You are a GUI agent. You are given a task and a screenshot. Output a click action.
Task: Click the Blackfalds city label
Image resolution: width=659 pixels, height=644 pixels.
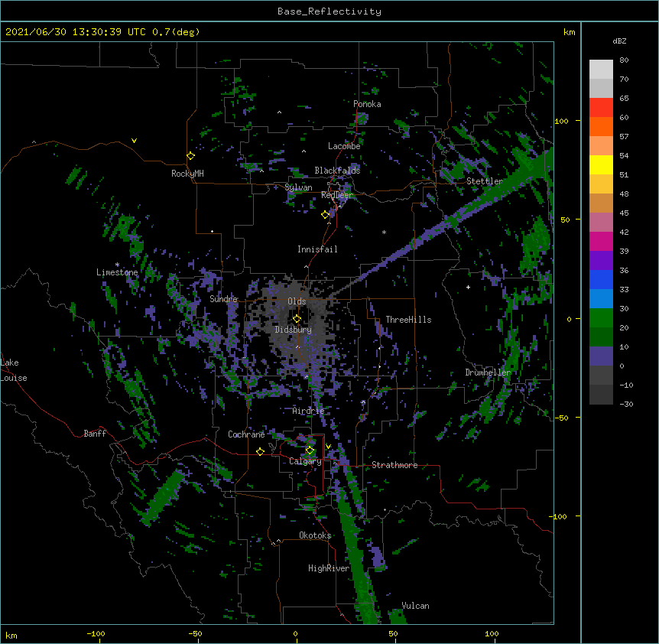[337, 171]
